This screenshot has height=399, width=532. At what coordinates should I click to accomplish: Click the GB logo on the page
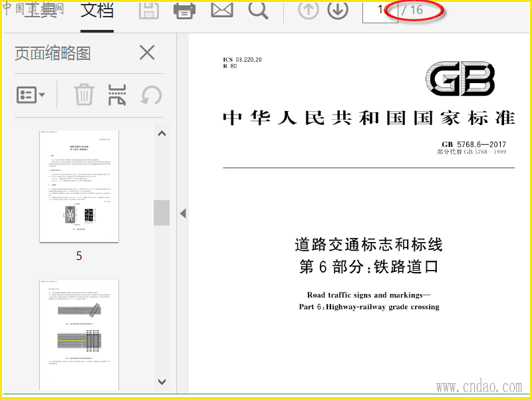(x=460, y=78)
